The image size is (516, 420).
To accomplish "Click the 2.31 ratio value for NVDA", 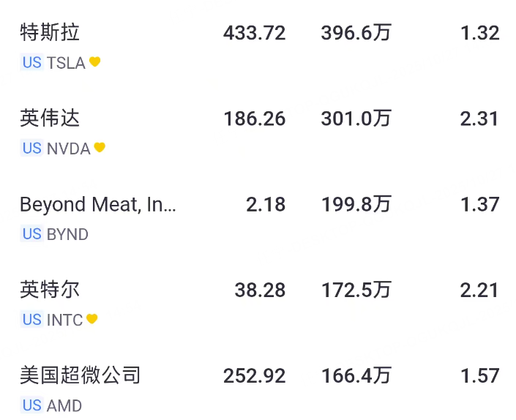I will tap(479, 119).
